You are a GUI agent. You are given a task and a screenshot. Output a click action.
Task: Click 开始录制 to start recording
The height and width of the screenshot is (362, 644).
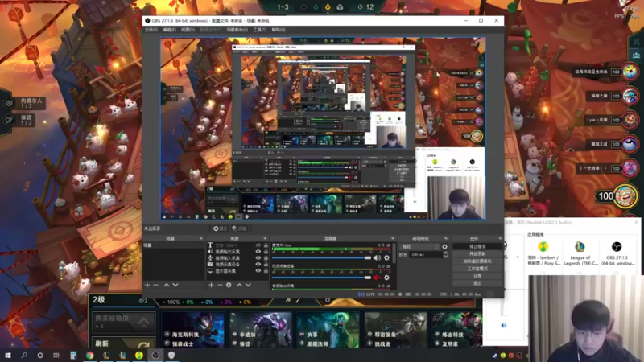[477, 254]
